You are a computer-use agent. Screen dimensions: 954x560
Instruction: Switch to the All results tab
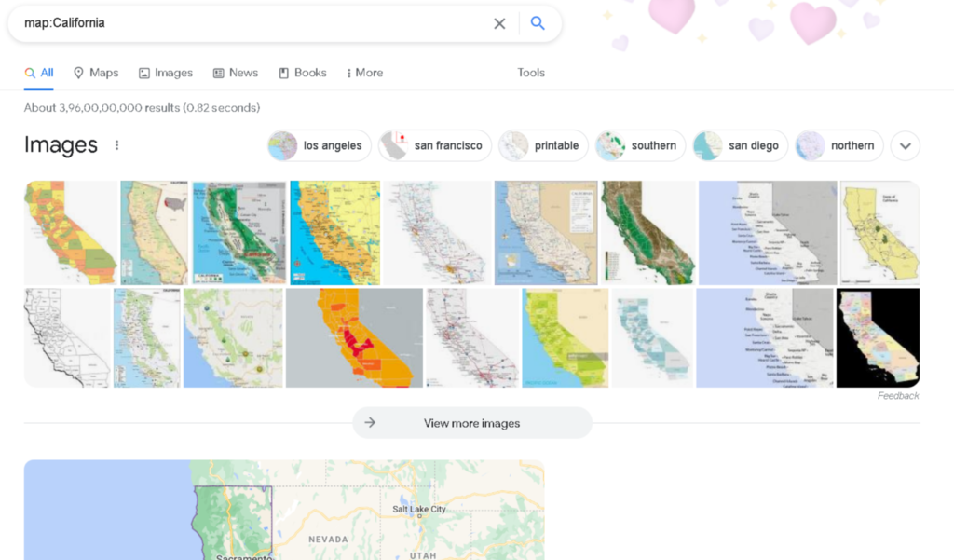click(39, 73)
